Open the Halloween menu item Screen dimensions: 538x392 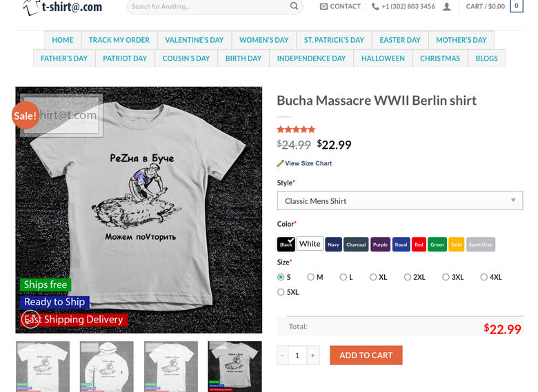(383, 59)
